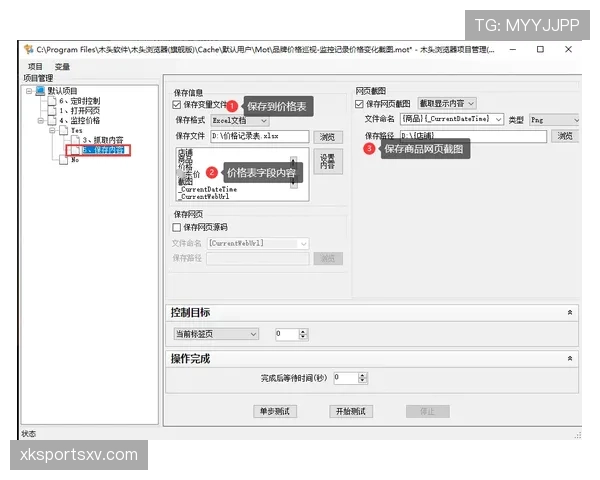The height and width of the screenshot is (480, 600).
Task: Uncheck 保存变量文件 checkbox
Action: 176,104
